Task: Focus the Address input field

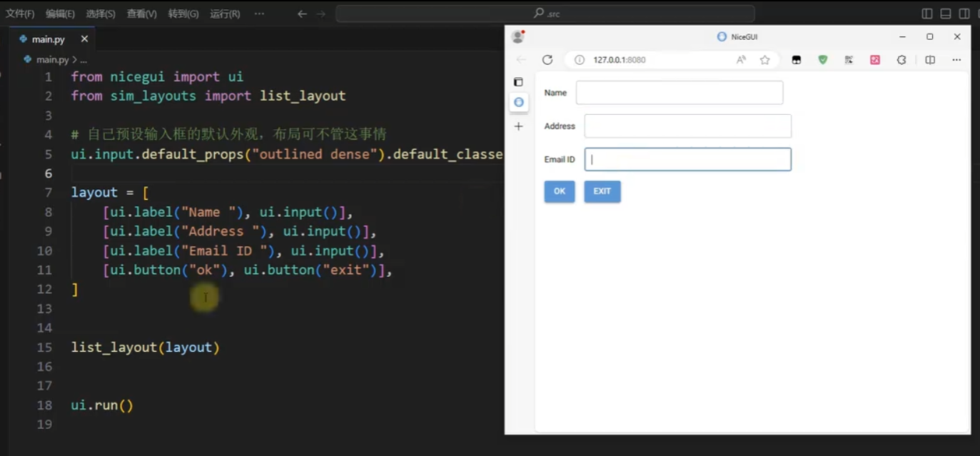Action: point(688,126)
